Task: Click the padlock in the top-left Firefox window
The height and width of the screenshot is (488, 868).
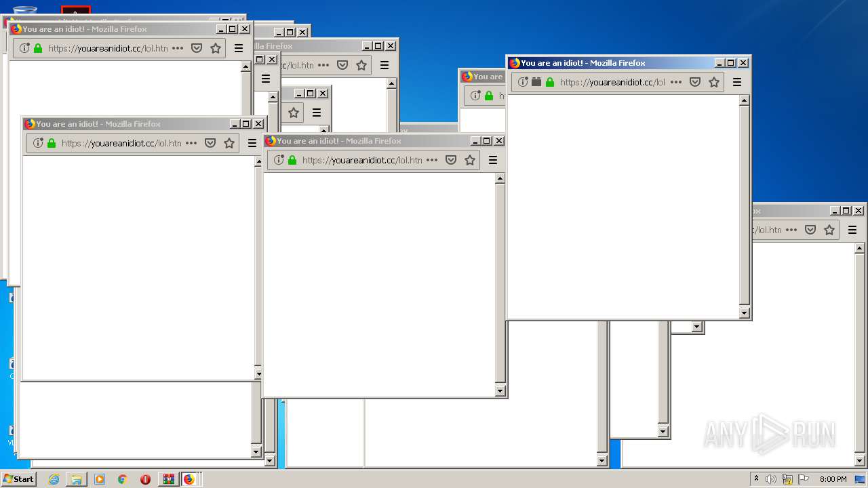Action: pos(38,48)
